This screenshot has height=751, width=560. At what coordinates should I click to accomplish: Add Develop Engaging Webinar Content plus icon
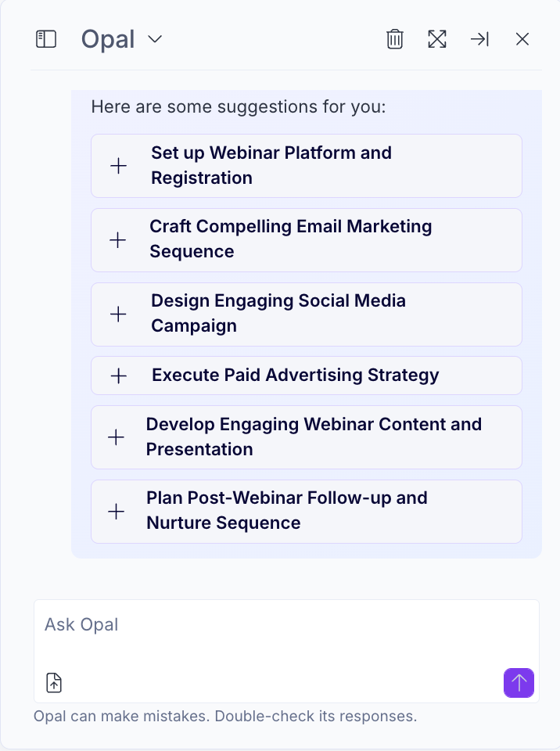(x=116, y=437)
